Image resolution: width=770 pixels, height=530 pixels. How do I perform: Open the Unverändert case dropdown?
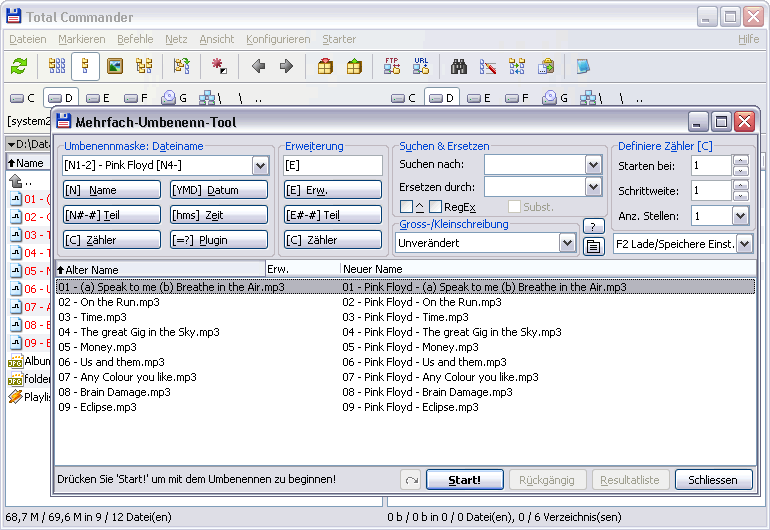(567, 243)
